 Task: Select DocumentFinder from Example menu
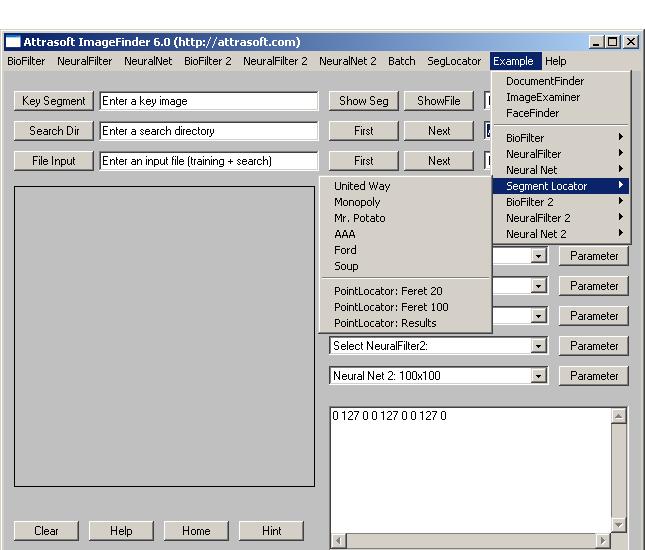(x=544, y=81)
